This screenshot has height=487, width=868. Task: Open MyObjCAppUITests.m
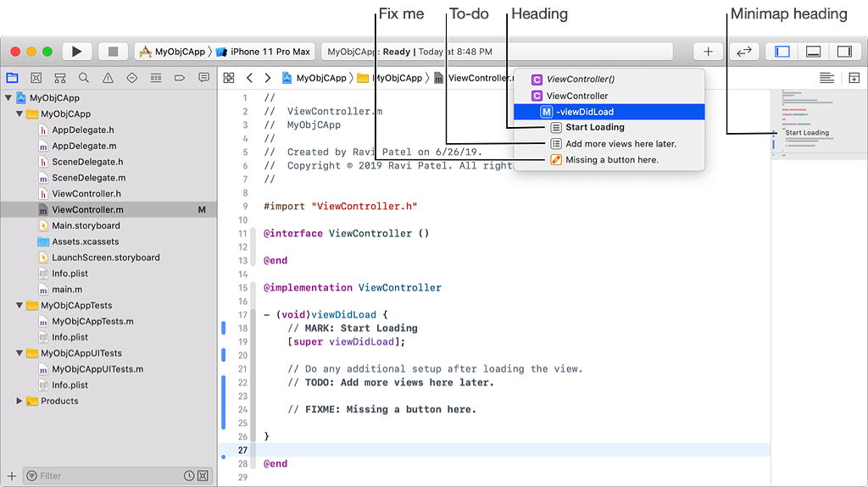(97, 369)
